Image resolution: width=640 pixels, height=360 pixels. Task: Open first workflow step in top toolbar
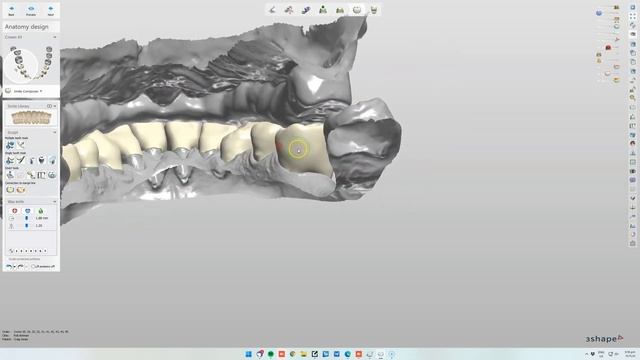pos(272,10)
